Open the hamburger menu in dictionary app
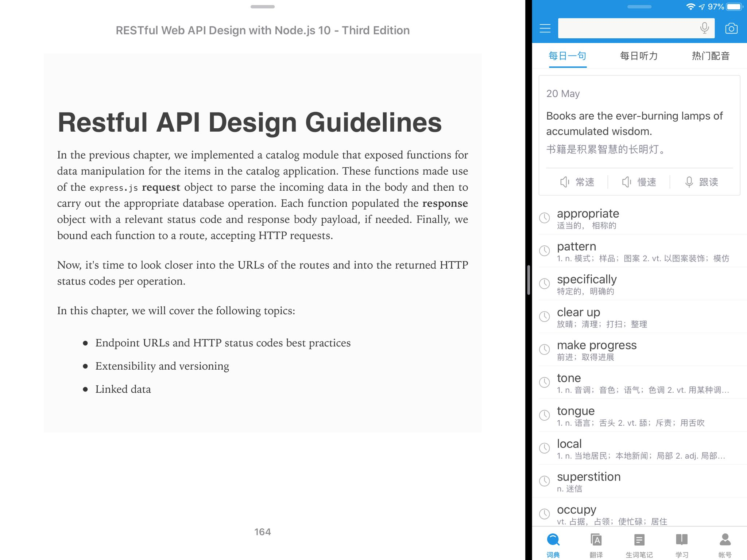747x560 pixels. [545, 28]
